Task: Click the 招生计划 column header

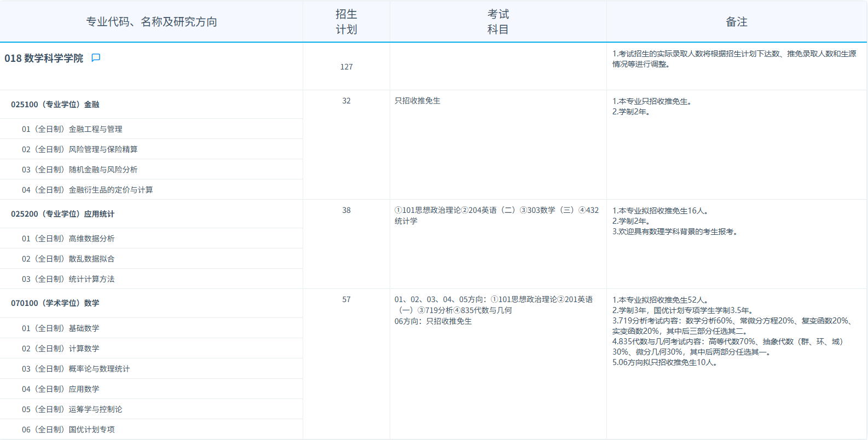Action: click(346, 22)
